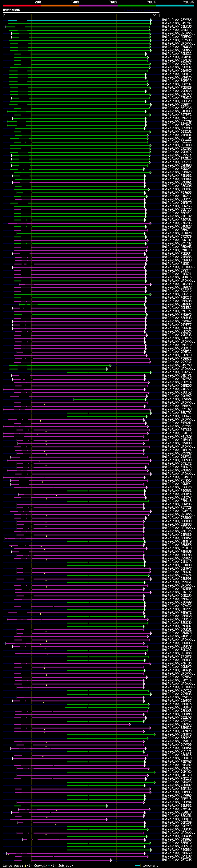197x868 pixels.
Task: Click hit label UniRef100_A4TCS9
Action: [x=177, y=430]
